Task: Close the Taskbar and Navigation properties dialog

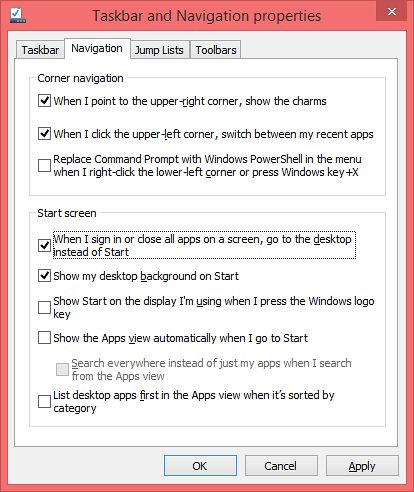Action: [392, 12]
